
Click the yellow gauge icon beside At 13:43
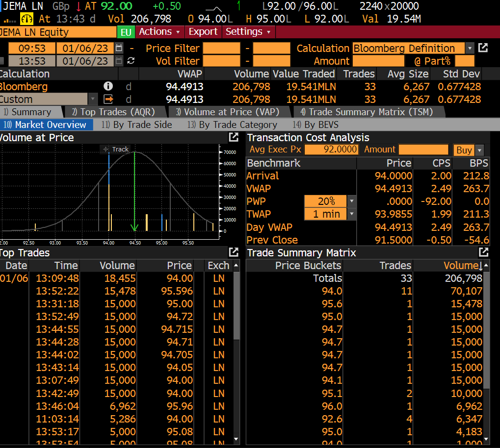pyautogui.click(x=26, y=19)
